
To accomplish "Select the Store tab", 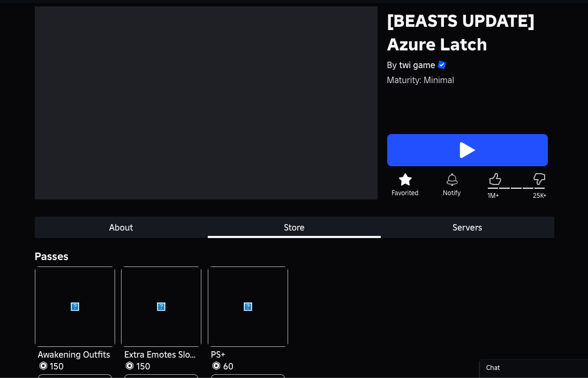I will 294,227.
